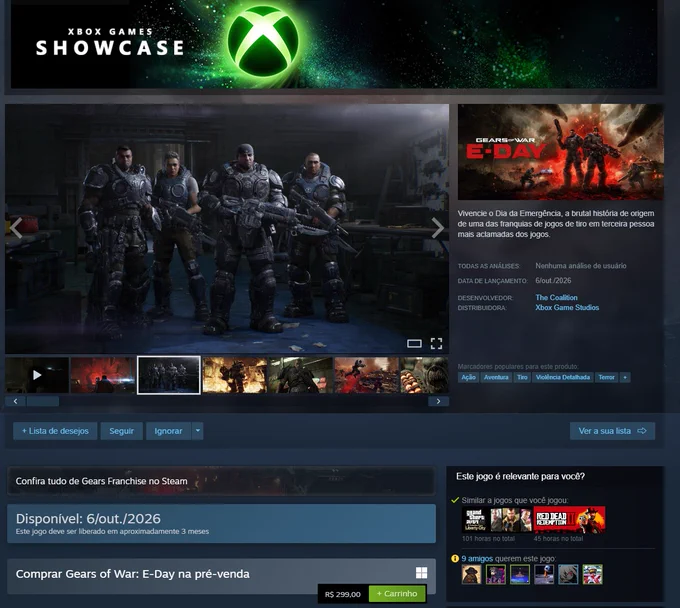Click the main screenshot of four soldiers
Screen dimensions: 680x608
coord(227,229)
